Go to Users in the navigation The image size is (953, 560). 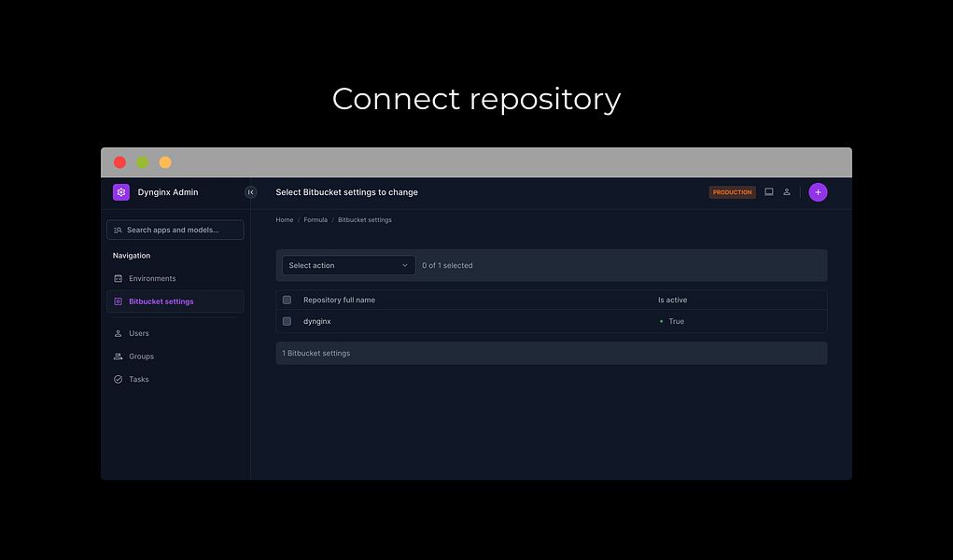[x=175, y=333]
